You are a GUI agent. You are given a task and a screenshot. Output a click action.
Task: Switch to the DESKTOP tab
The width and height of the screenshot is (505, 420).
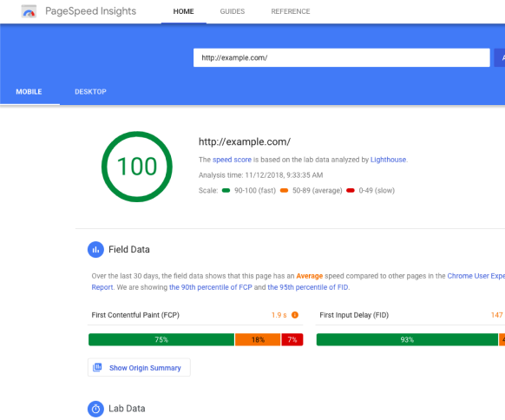(90, 92)
